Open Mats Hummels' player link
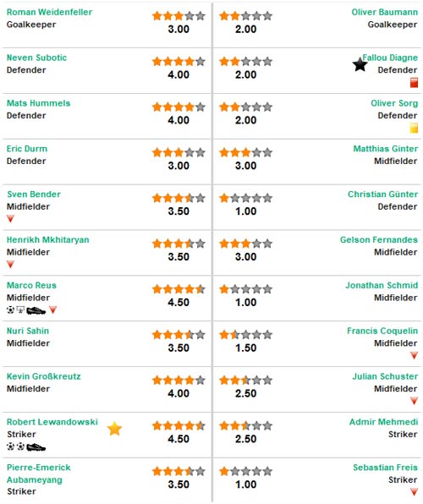 [x=38, y=103]
